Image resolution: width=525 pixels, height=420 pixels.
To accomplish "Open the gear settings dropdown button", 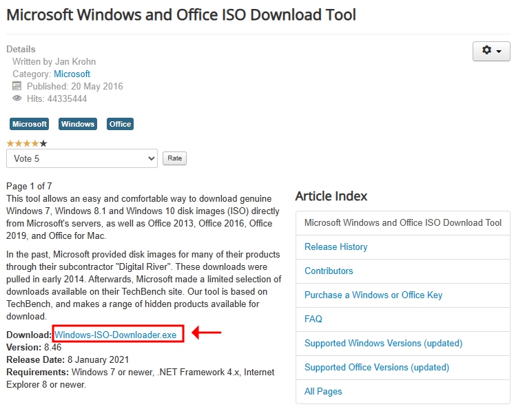I will click(x=491, y=51).
